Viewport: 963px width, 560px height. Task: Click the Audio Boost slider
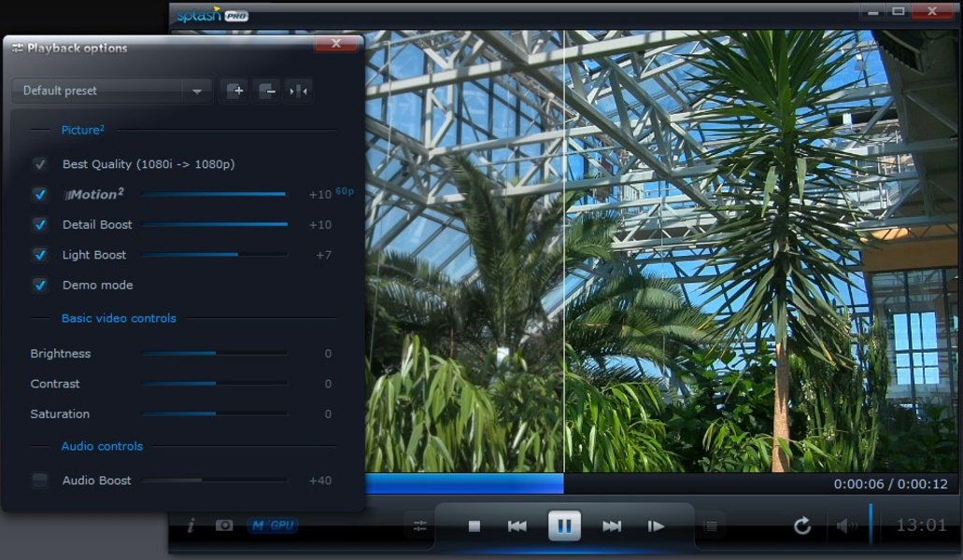tap(214, 481)
